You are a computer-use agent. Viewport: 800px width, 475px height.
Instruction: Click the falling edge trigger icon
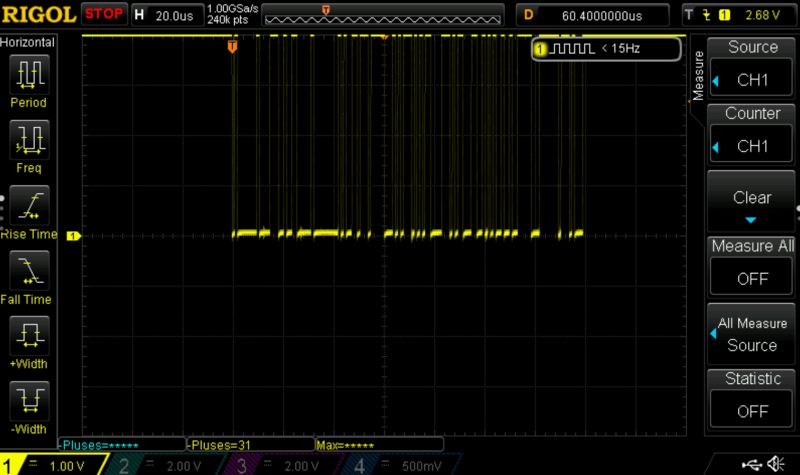tap(707, 15)
